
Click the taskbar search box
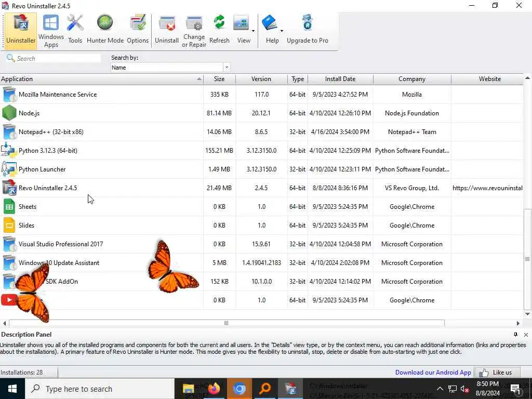99,389
